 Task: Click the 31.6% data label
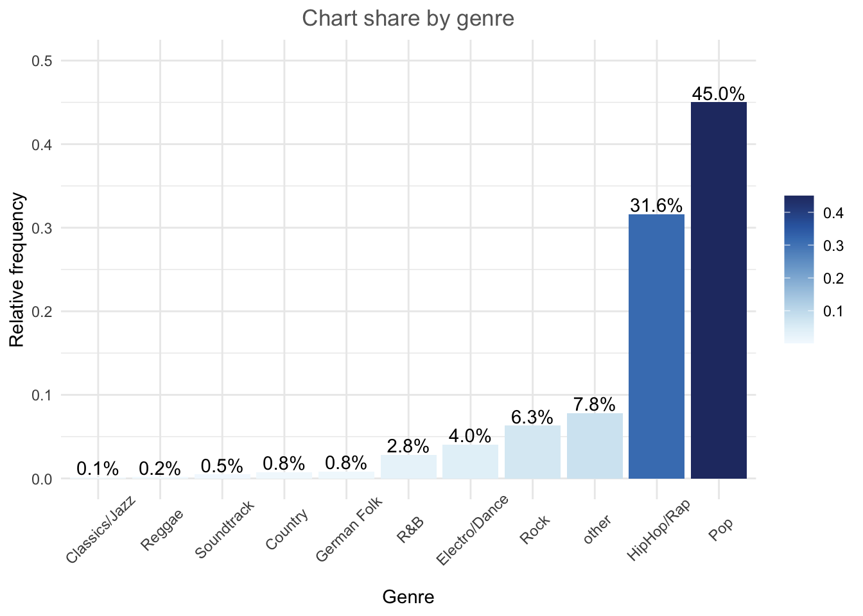pos(656,205)
